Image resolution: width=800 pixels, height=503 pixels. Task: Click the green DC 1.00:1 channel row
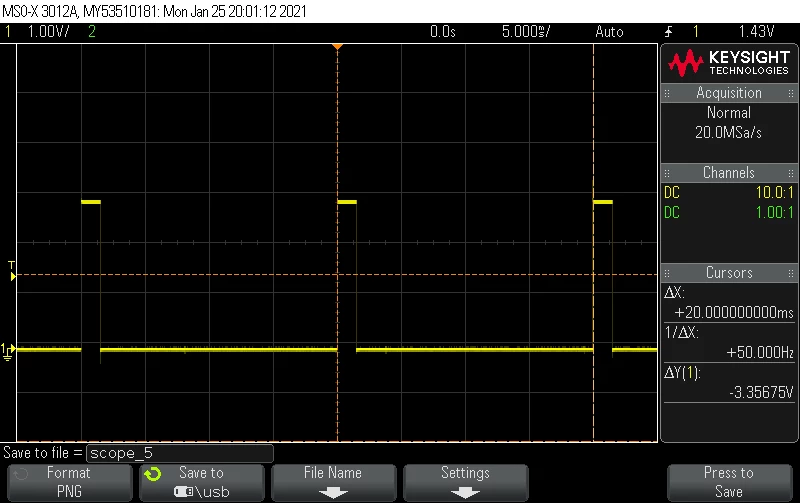click(729, 213)
